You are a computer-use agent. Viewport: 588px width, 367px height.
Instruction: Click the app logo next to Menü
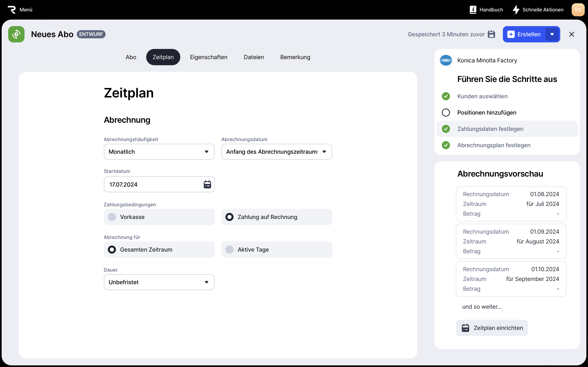pos(12,10)
